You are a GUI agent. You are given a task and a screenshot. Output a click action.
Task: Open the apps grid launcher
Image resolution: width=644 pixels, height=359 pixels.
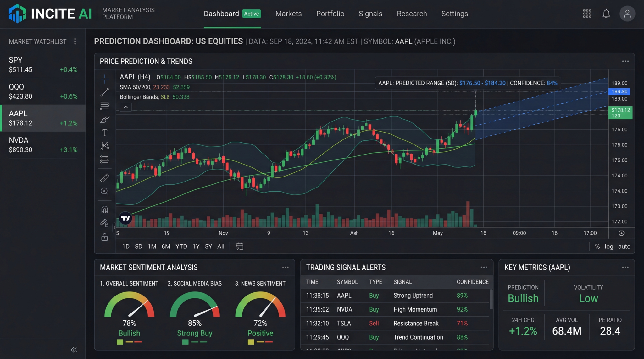point(587,14)
